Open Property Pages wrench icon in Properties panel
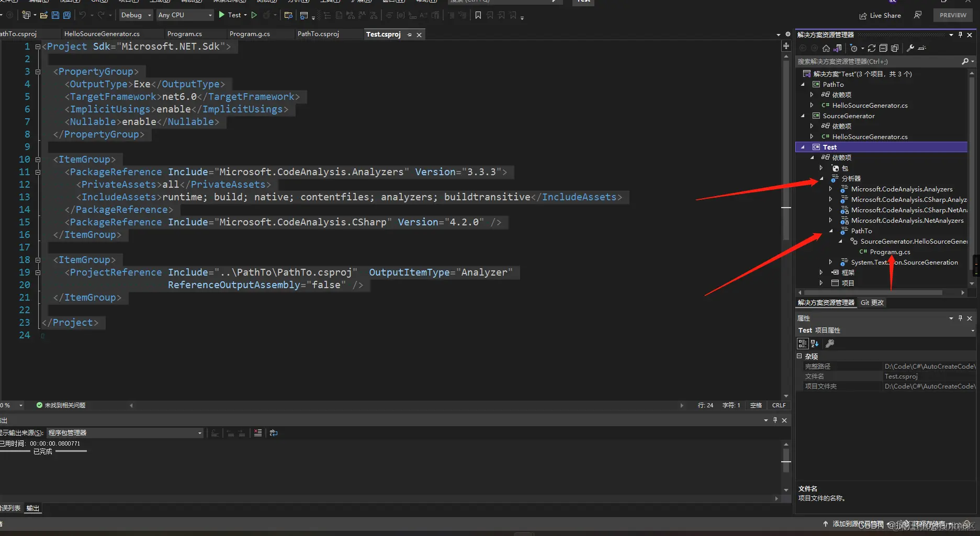Image resolution: width=980 pixels, height=536 pixels. (829, 344)
